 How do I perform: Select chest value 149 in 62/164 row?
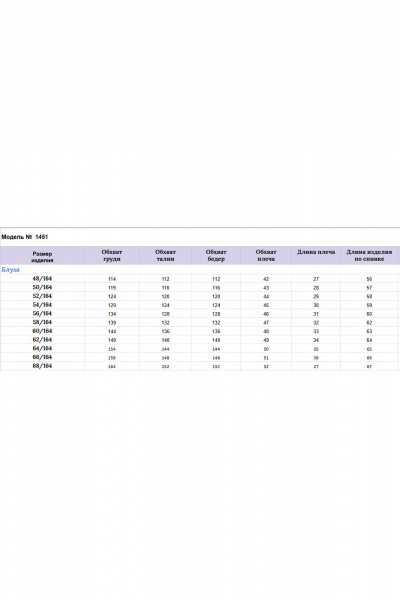click(112, 340)
